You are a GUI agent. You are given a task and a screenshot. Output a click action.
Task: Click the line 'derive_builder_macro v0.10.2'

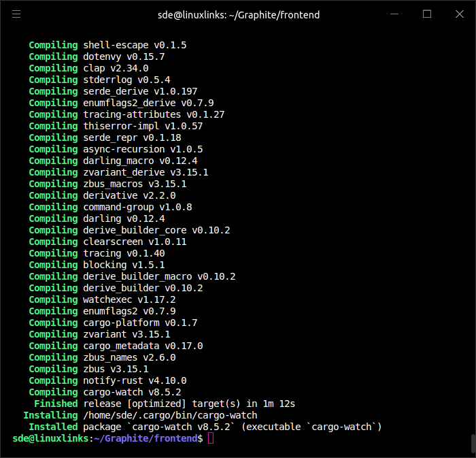click(159, 276)
